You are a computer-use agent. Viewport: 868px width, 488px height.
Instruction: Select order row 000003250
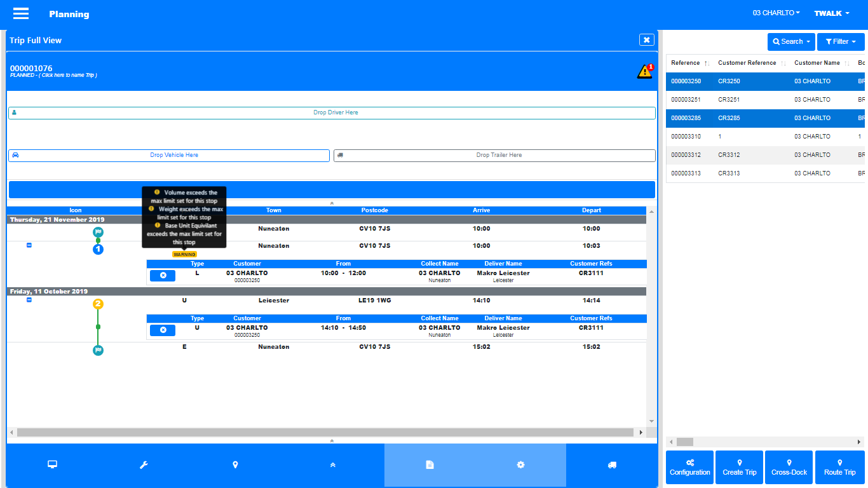(x=765, y=81)
